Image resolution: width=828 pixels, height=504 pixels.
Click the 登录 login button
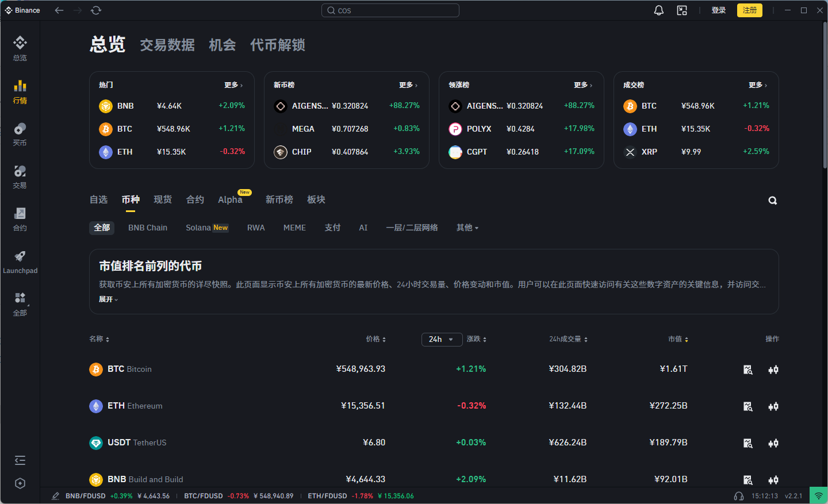click(719, 10)
